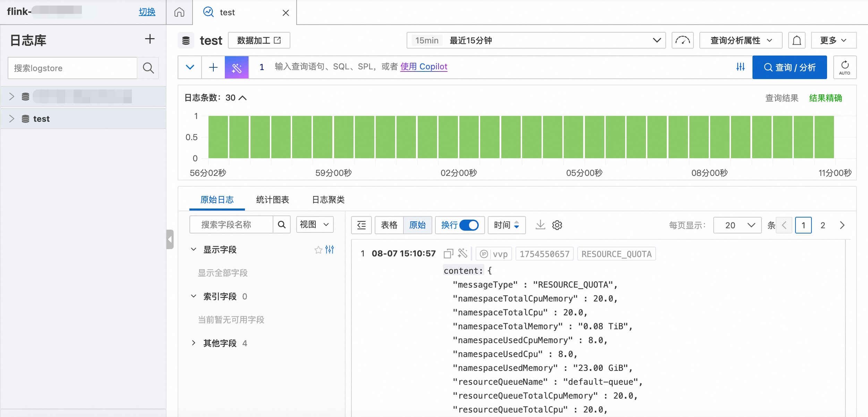Switch to the 日志聚类 tab
868x417 pixels.
[328, 200]
